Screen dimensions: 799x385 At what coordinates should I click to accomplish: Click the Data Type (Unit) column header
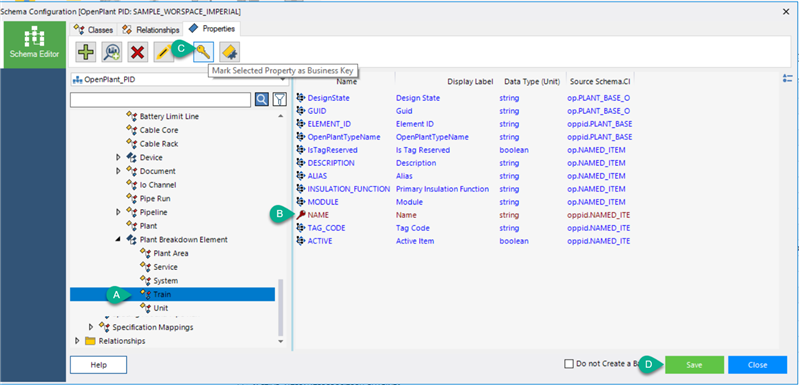coord(532,81)
